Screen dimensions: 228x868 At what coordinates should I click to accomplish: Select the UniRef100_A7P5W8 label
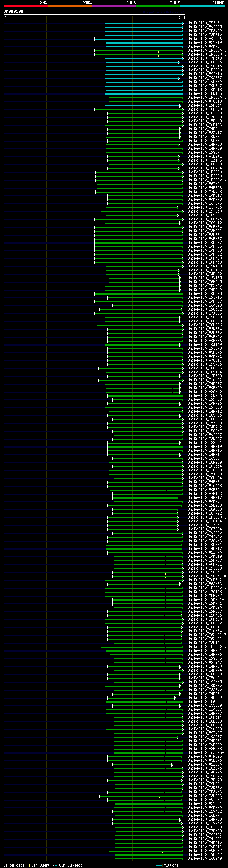[204, 58]
